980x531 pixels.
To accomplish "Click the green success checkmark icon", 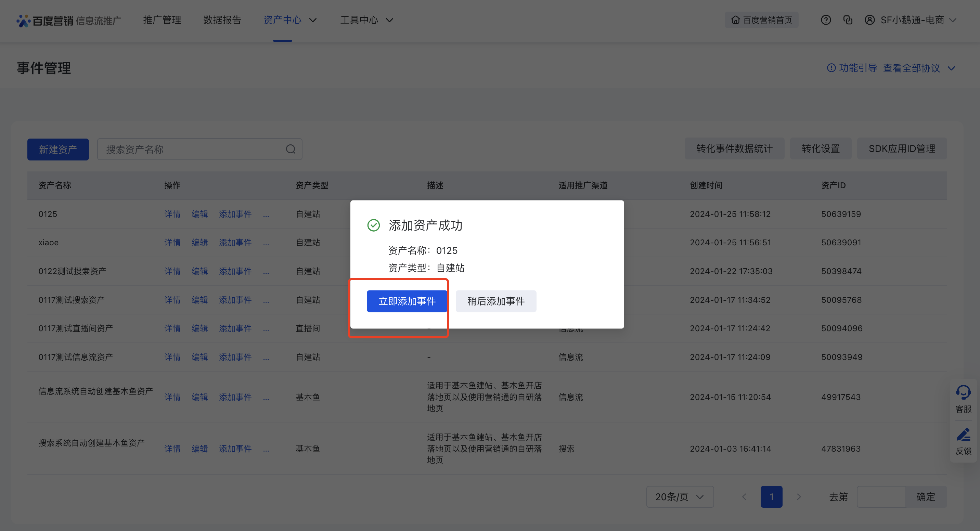I will [374, 225].
